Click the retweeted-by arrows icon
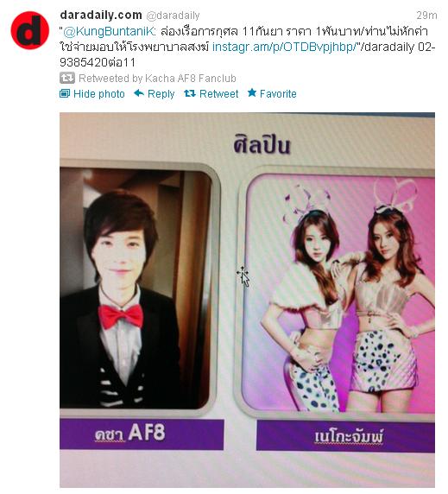 [67, 78]
